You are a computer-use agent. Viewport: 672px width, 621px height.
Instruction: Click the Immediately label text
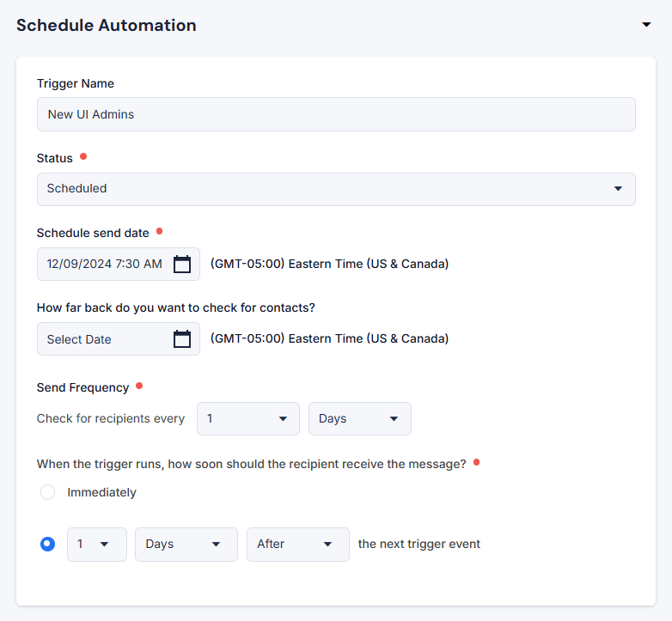(101, 492)
